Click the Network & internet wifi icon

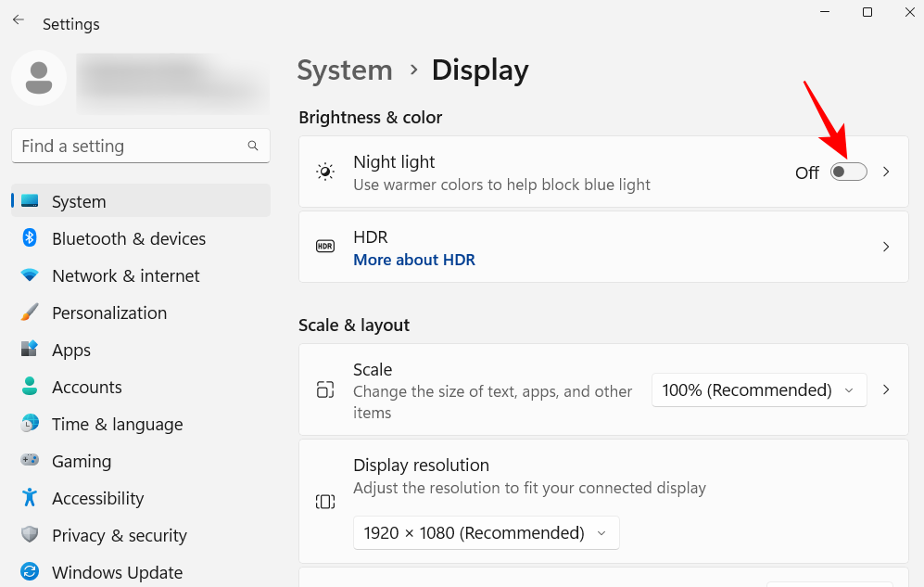click(x=30, y=275)
